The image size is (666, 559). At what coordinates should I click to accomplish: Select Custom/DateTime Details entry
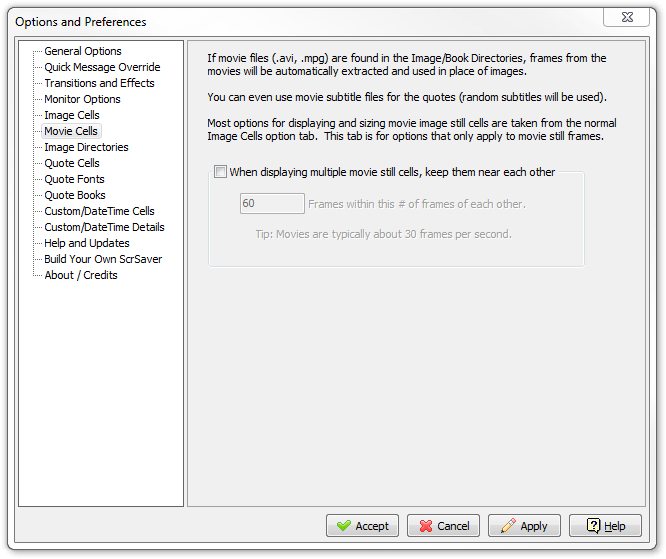[x=104, y=227]
